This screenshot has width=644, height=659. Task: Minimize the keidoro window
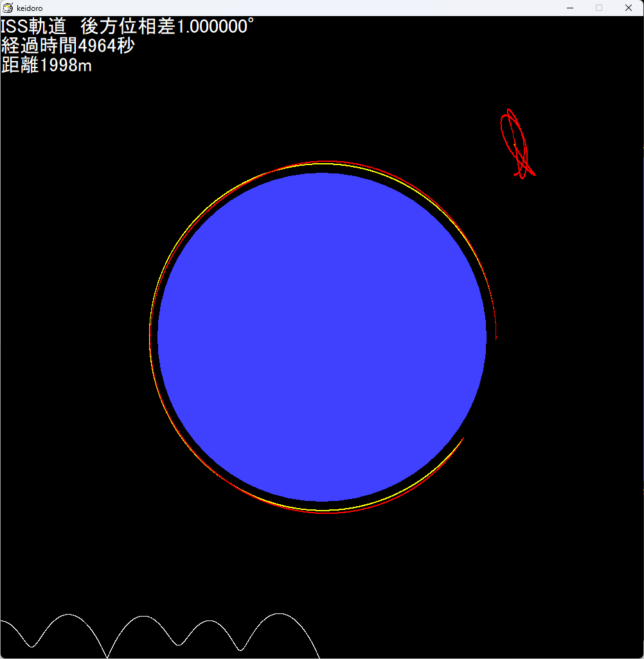569,8
